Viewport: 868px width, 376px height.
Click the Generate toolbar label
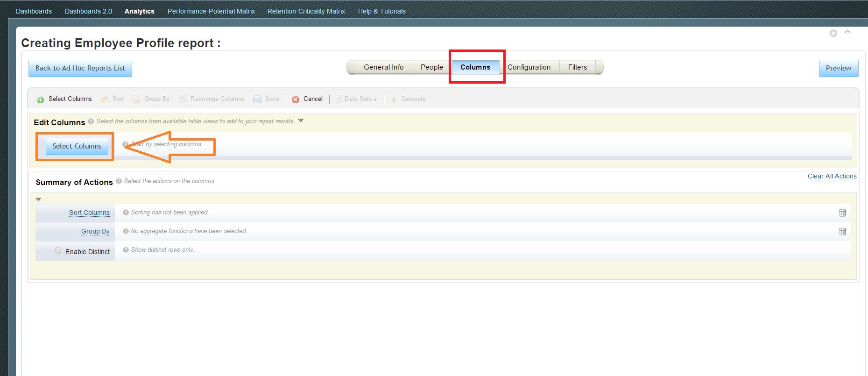(413, 99)
